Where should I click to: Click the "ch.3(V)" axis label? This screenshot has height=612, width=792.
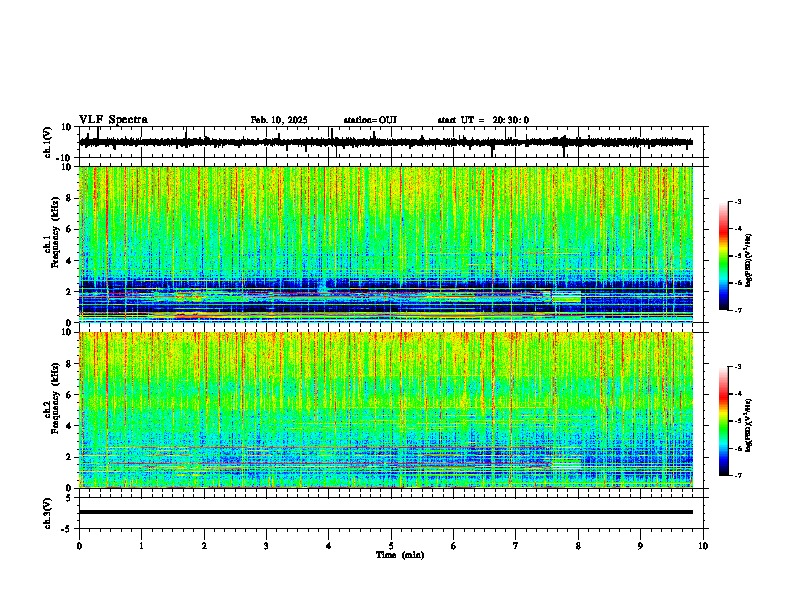[48, 513]
